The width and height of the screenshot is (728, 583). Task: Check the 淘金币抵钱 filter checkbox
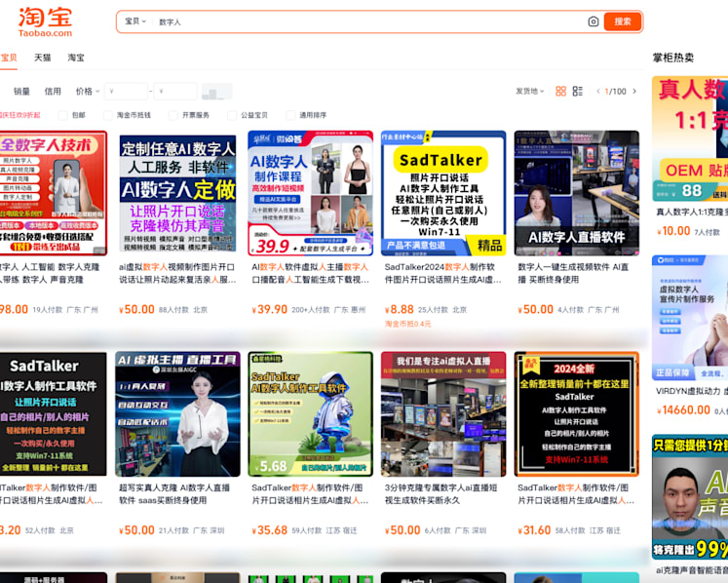(108, 115)
